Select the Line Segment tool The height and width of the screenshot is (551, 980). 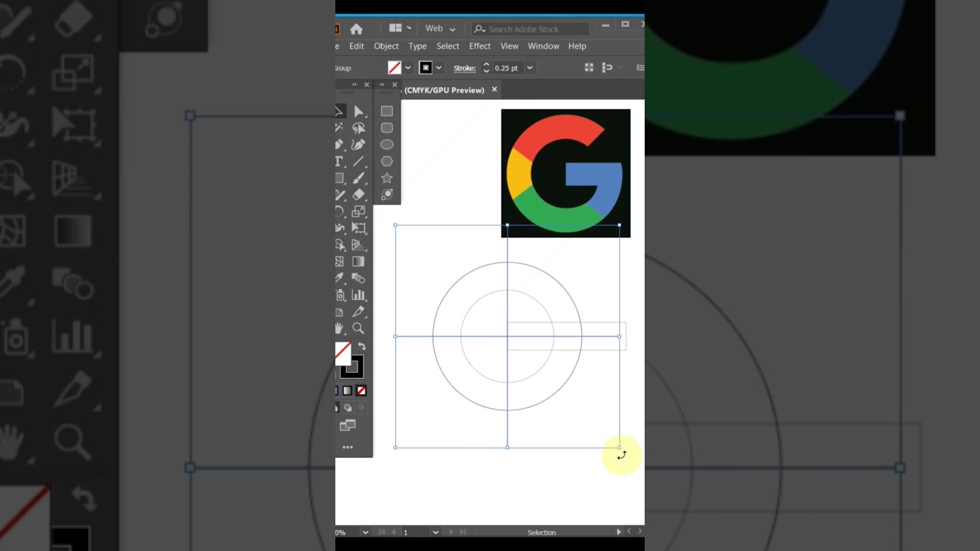click(358, 161)
